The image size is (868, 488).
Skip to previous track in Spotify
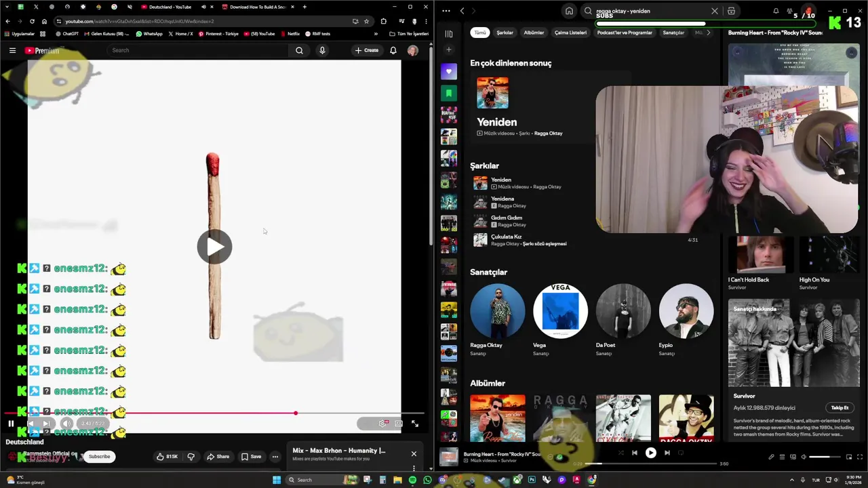click(634, 453)
